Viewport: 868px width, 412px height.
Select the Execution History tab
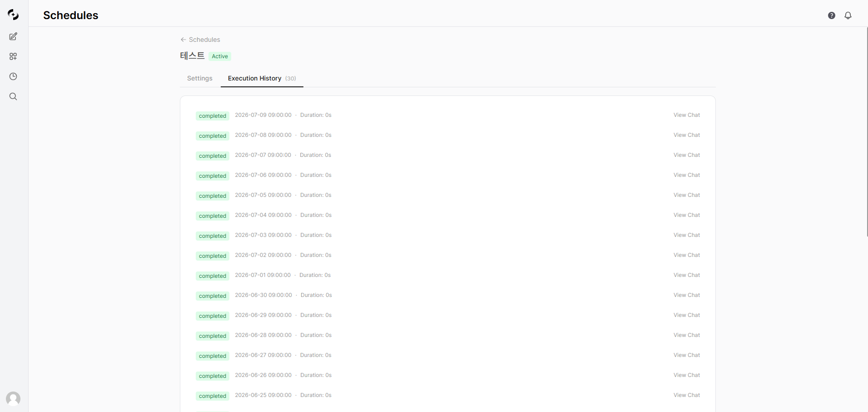[x=262, y=78]
